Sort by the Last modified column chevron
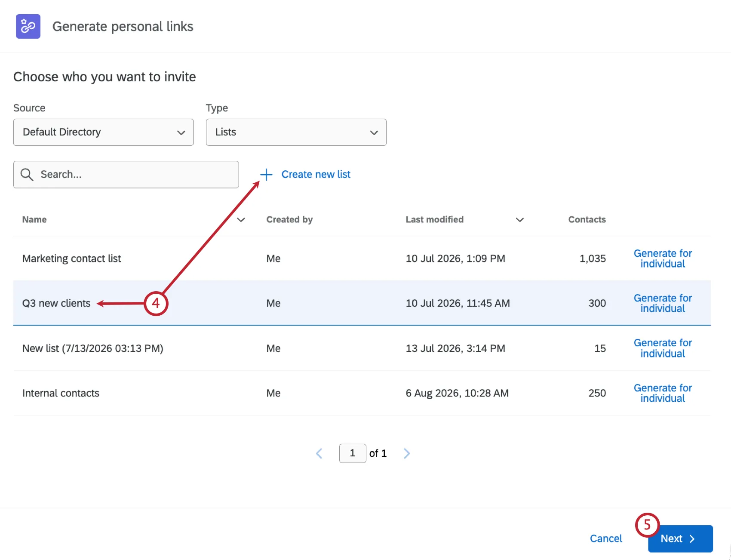 [x=520, y=220]
